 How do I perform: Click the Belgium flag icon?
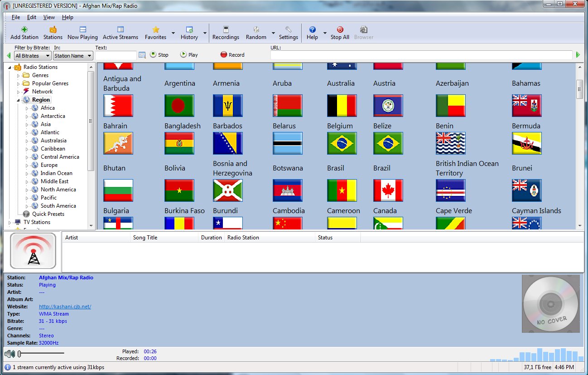342,106
